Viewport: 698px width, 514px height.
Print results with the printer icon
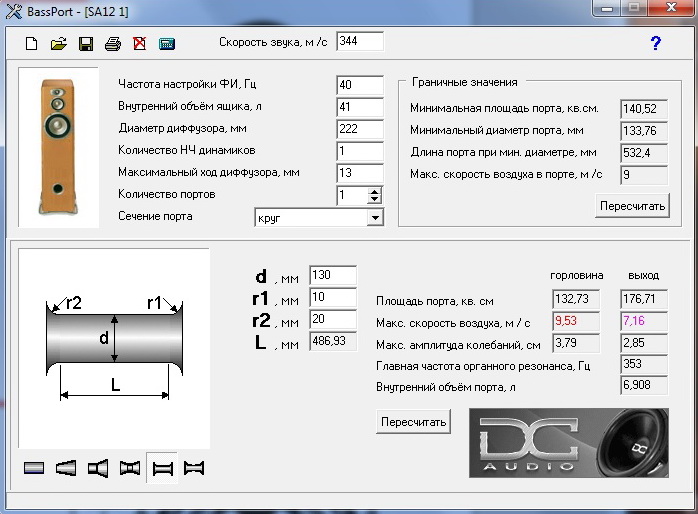pyautogui.click(x=113, y=44)
